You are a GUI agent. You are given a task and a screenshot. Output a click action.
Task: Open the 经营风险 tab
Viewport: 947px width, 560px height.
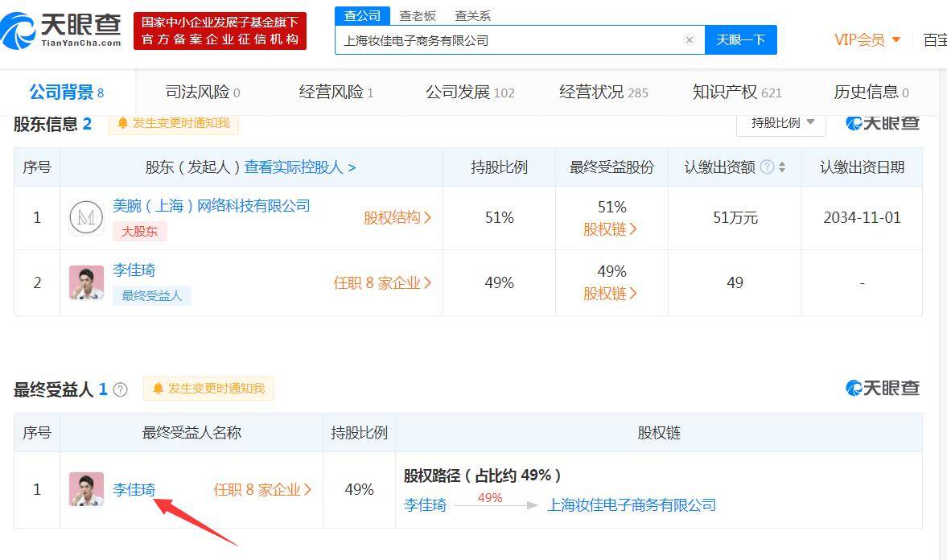pos(336,93)
